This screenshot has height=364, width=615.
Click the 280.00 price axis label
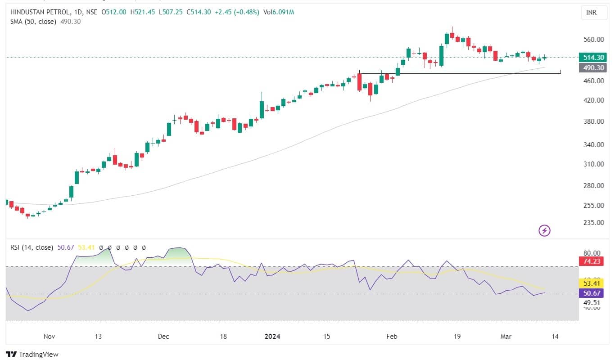(x=593, y=186)
